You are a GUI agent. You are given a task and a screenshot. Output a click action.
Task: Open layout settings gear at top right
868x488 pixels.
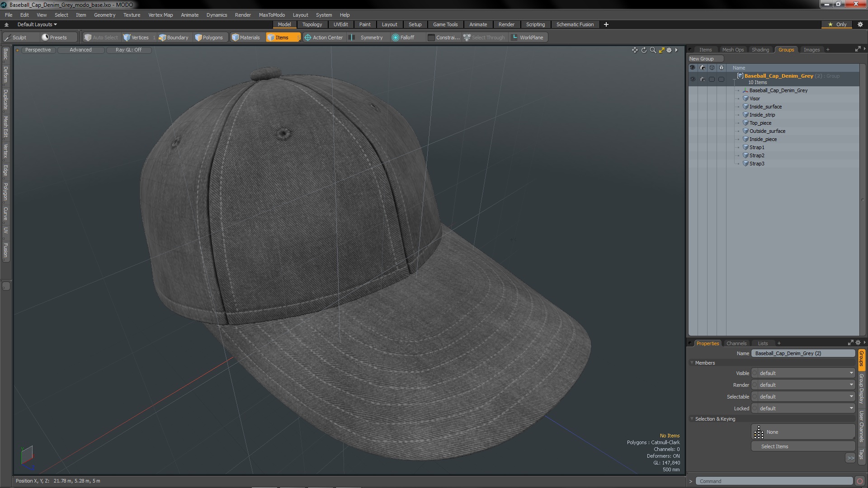(860, 24)
